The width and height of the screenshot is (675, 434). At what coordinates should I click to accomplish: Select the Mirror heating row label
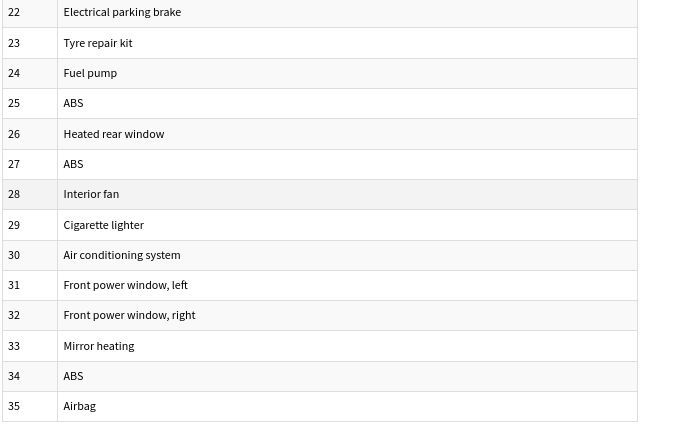(98, 346)
